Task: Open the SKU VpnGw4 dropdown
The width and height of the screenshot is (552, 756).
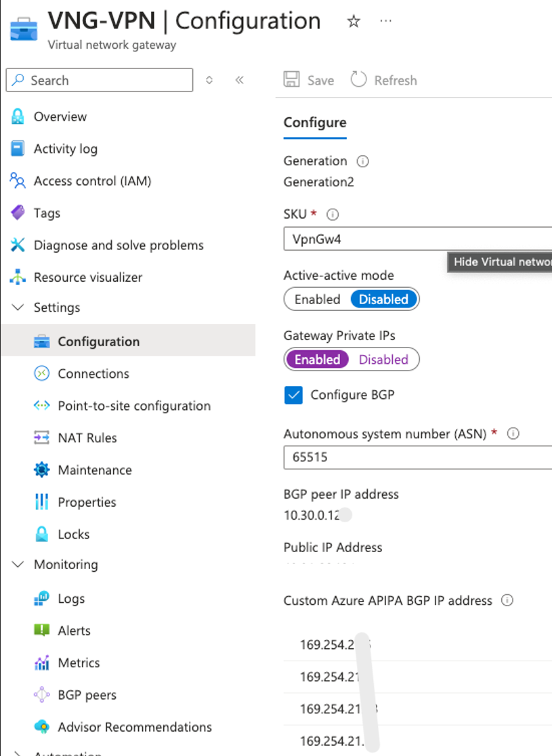Action: pos(417,239)
